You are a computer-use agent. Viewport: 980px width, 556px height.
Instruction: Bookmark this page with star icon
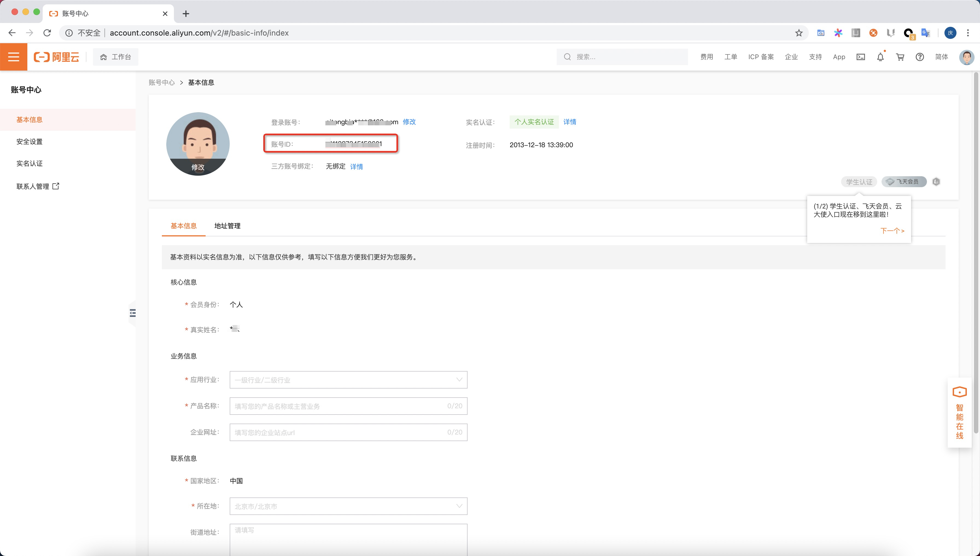click(x=799, y=33)
